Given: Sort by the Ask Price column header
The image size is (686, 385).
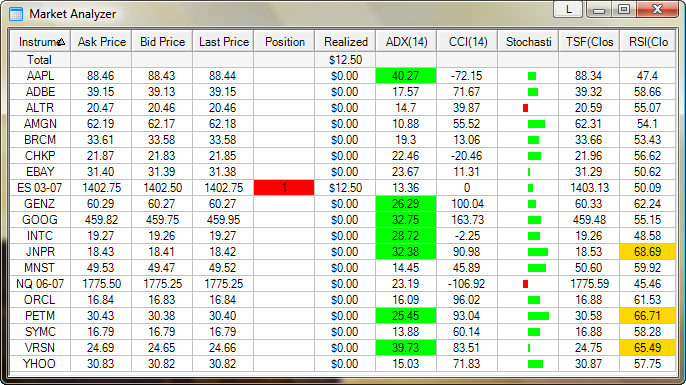Looking at the screenshot, I should click(x=101, y=42).
